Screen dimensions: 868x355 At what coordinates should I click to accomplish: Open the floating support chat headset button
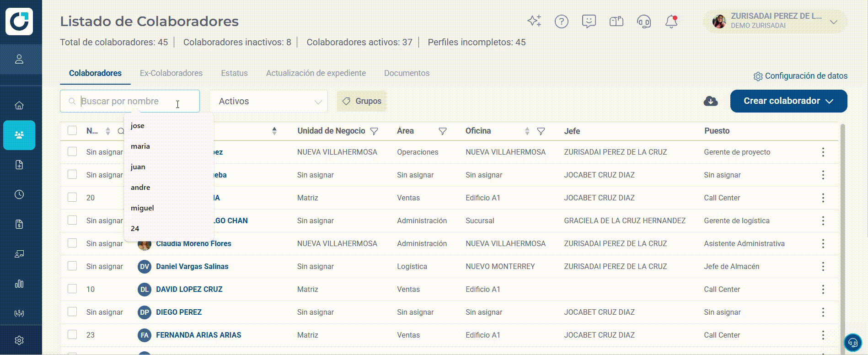[853, 342]
